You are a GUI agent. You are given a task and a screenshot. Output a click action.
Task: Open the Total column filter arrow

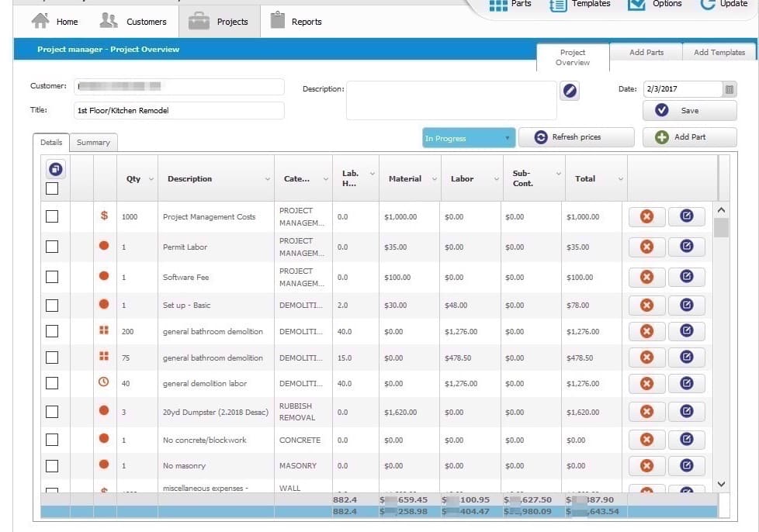pos(621,179)
